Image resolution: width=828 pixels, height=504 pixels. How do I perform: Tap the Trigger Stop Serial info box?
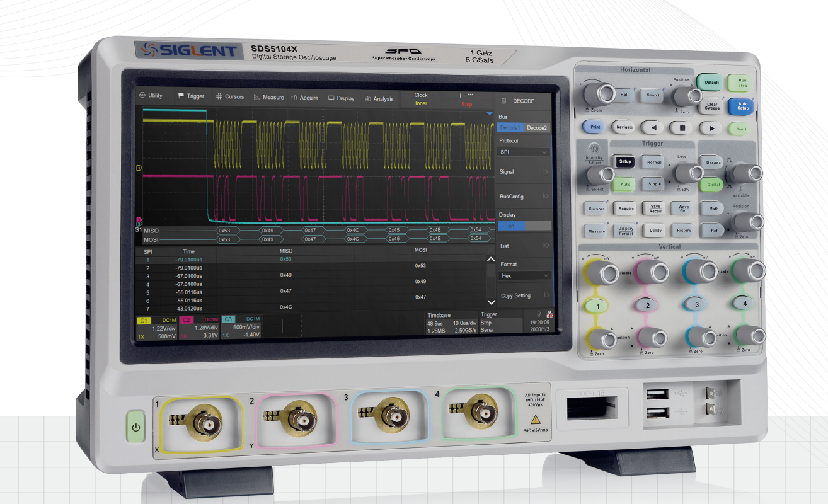(x=501, y=322)
